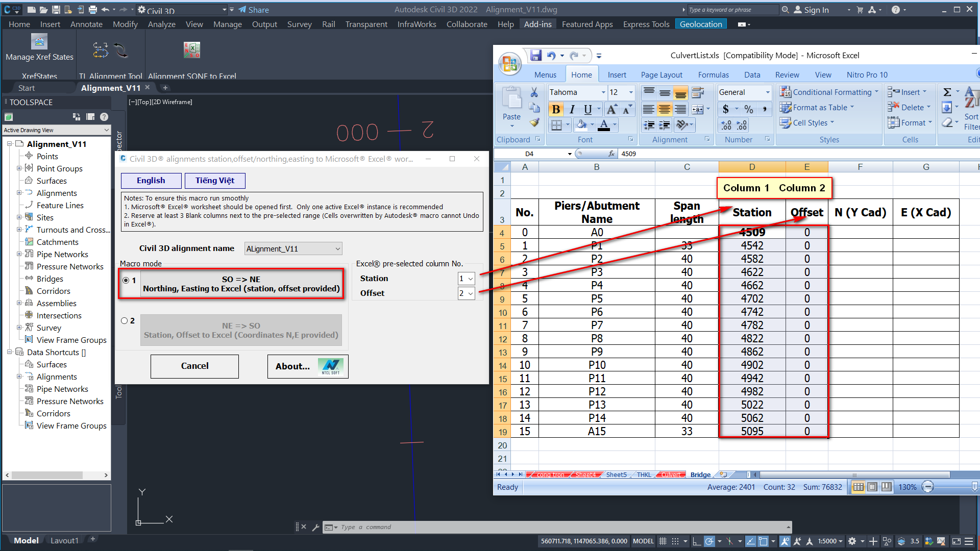980x551 pixels.
Task: Click the Center align text icon
Action: 664,109
